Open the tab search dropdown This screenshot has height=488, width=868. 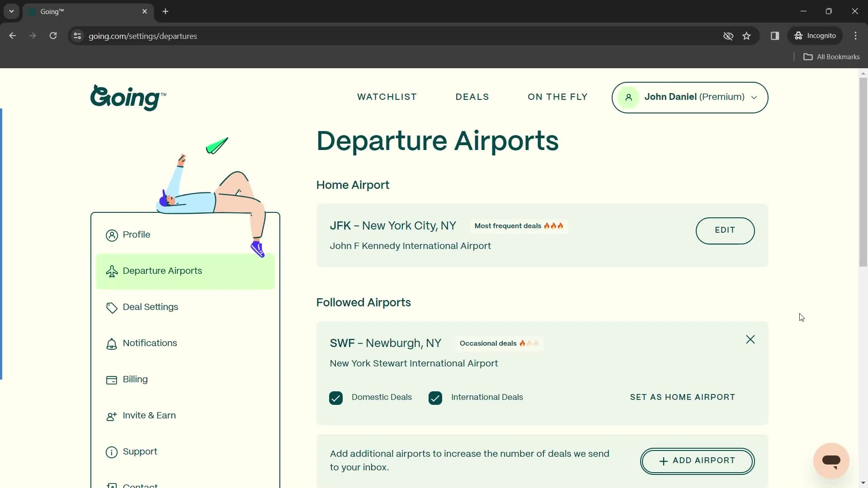(11, 11)
